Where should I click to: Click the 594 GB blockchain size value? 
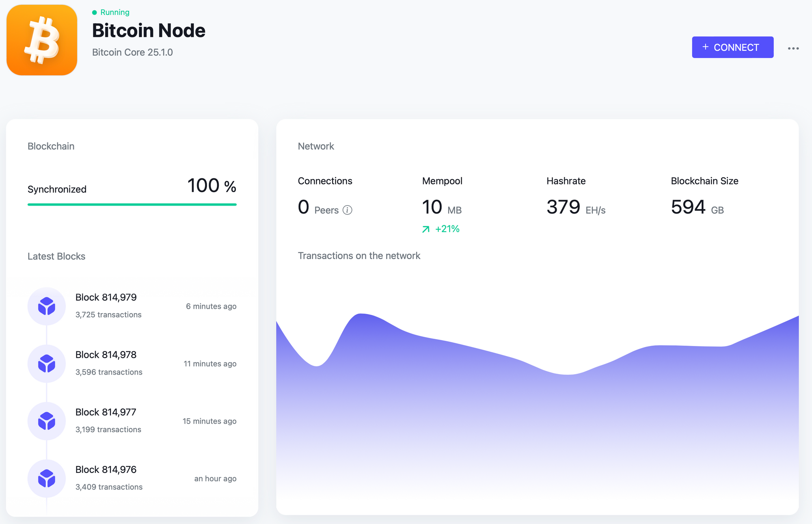(x=697, y=208)
